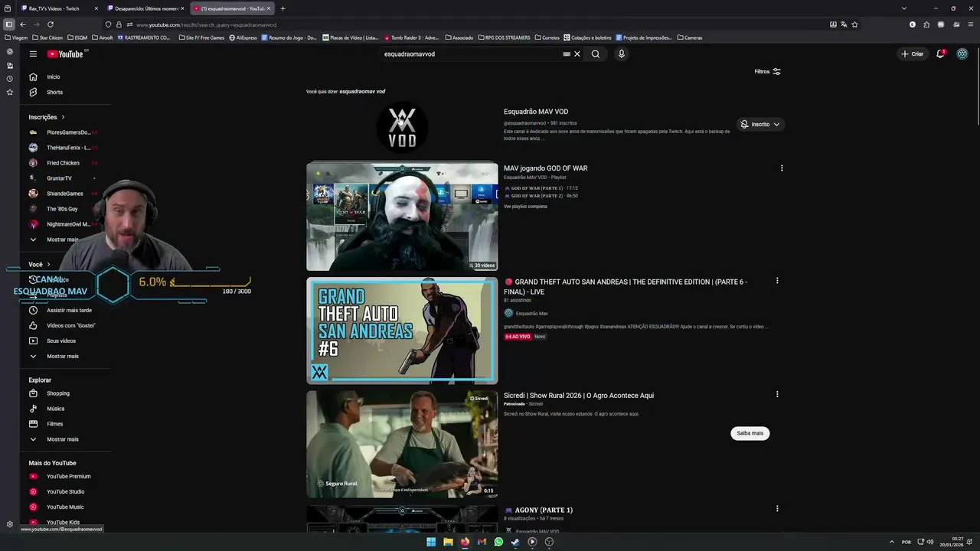Open the Star Citizen bookmark folder

pyautogui.click(x=47, y=37)
